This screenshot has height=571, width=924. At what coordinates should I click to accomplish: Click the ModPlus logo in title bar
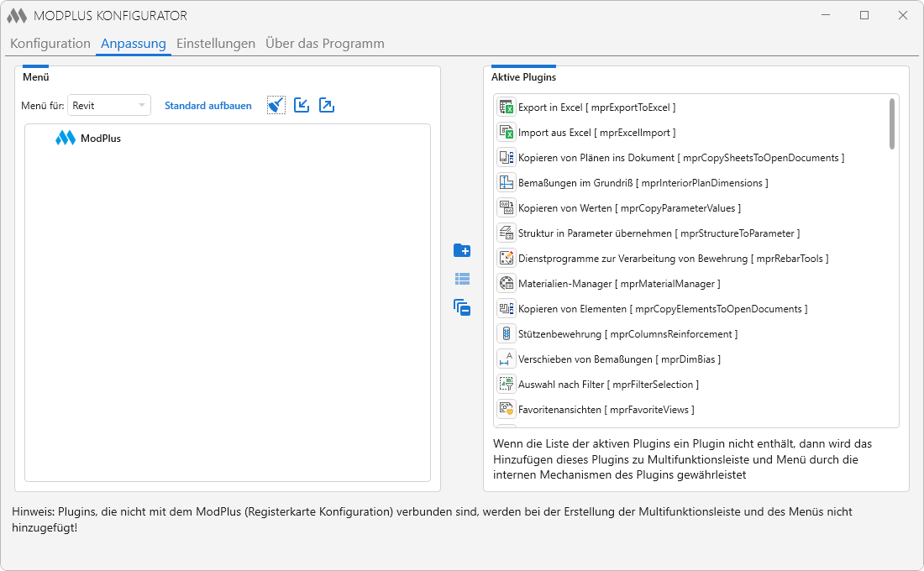[x=17, y=16]
